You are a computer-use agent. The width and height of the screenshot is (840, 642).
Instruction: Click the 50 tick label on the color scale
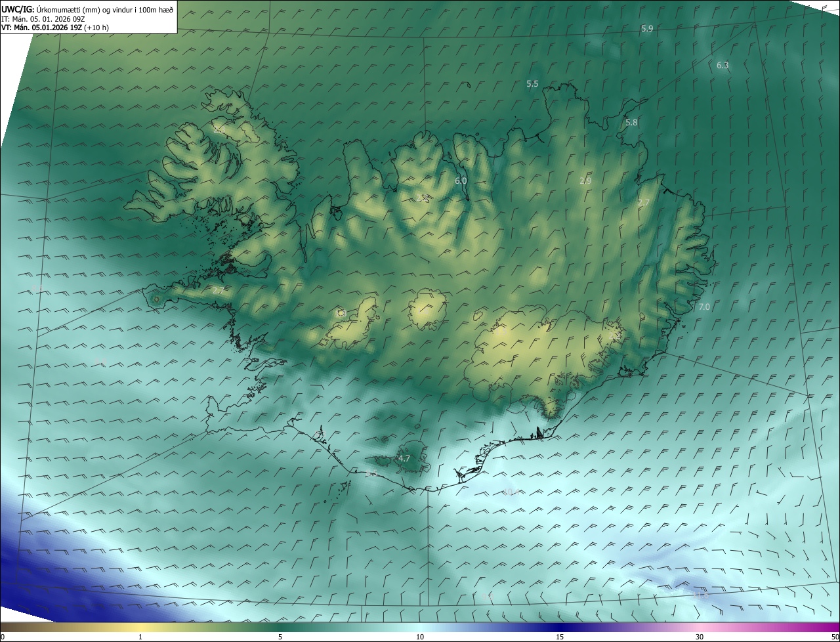(x=835, y=637)
